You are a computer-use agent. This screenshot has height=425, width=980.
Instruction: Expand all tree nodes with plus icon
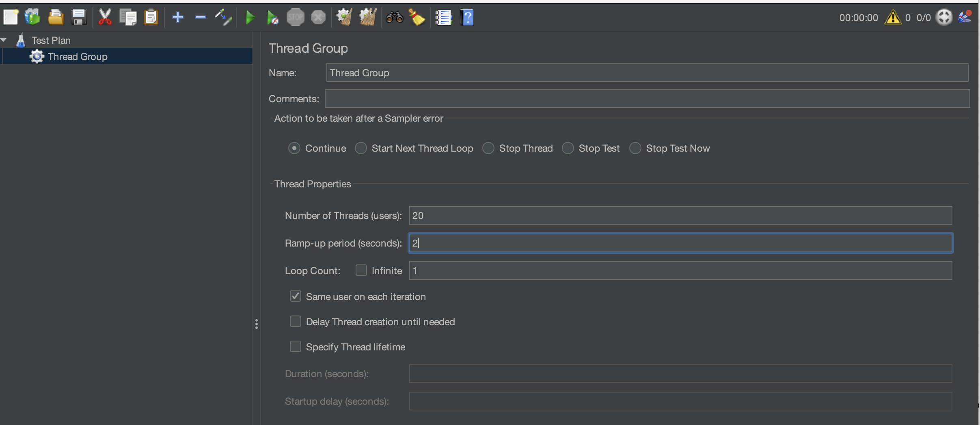tap(177, 17)
